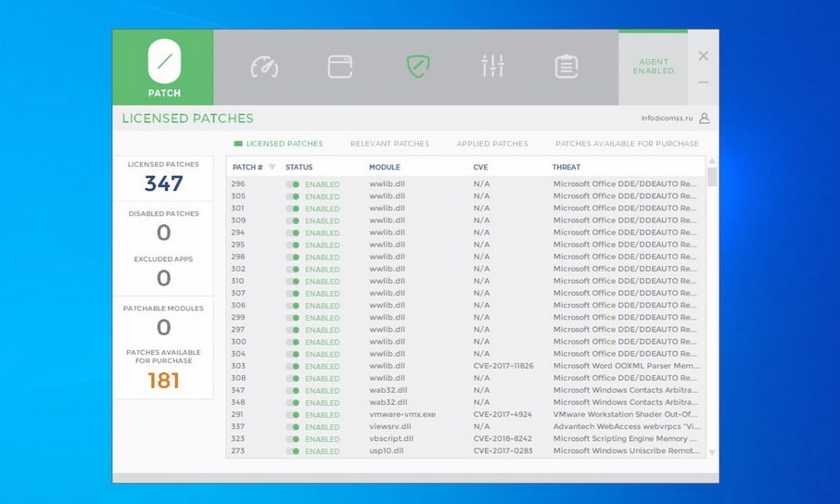Select patch number 308 row
The image size is (840, 504).
pyautogui.click(x=465, y=378)
